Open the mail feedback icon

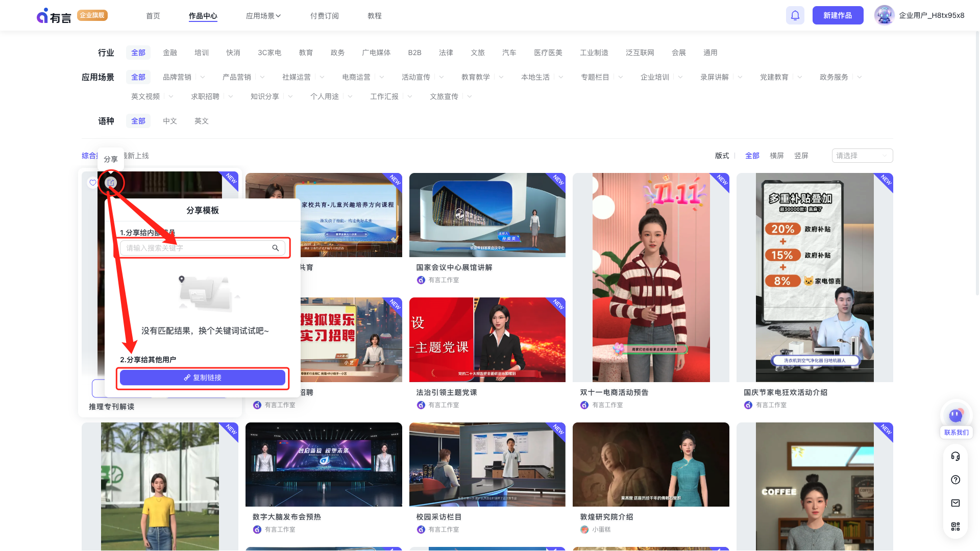point(955,503)
